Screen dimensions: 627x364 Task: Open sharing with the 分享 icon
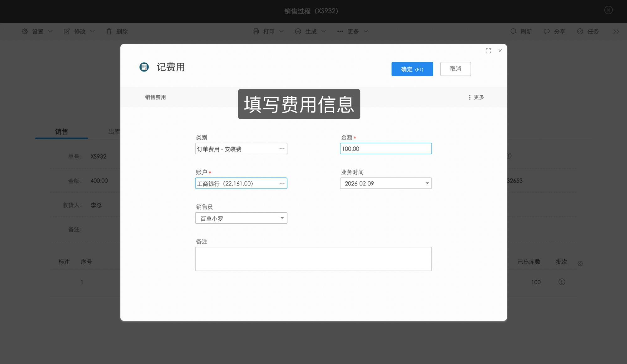[x=546, y=31]
